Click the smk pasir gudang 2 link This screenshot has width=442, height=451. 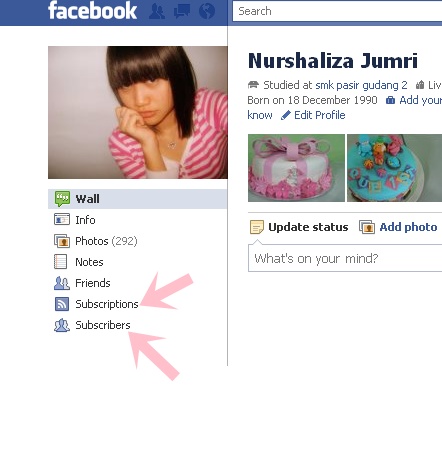361,85
